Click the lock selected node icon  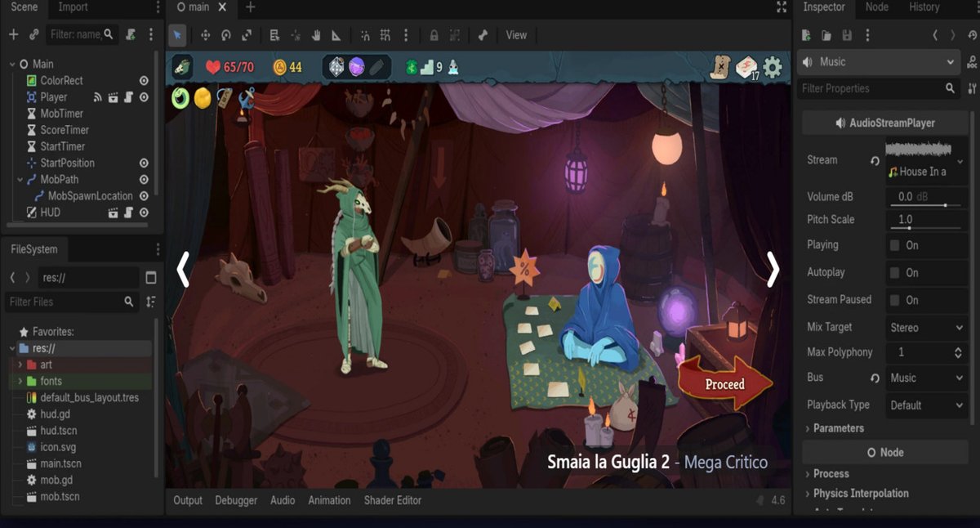(x=434, y=35)
